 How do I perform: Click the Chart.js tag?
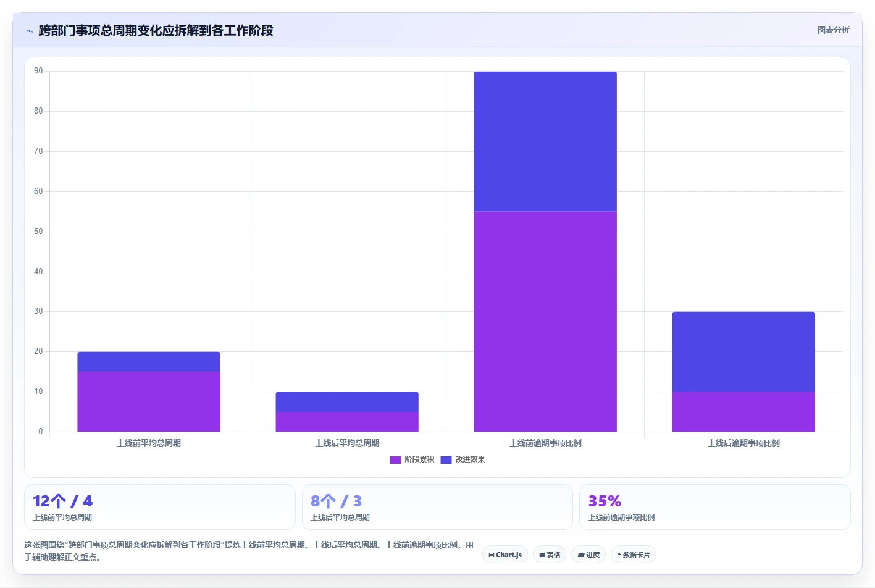505,555
